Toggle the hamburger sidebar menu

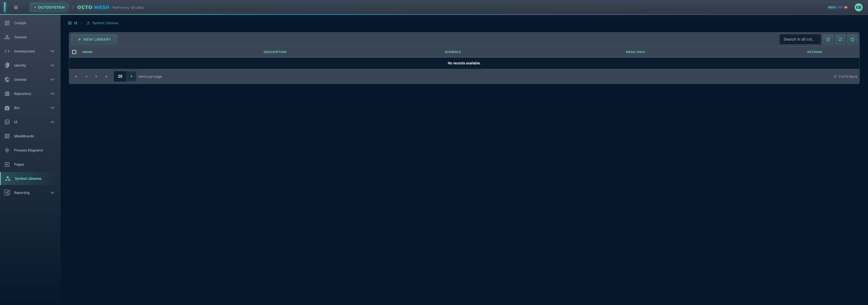coord(16,7)
